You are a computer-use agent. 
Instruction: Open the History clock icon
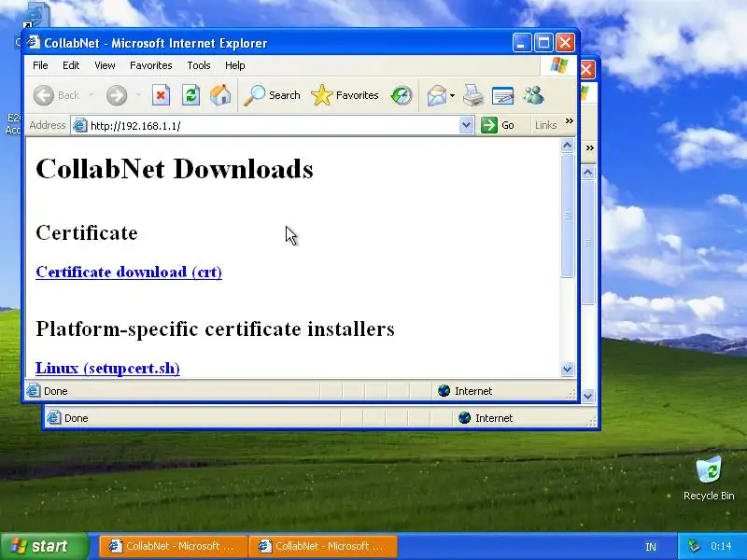[402, 95]
